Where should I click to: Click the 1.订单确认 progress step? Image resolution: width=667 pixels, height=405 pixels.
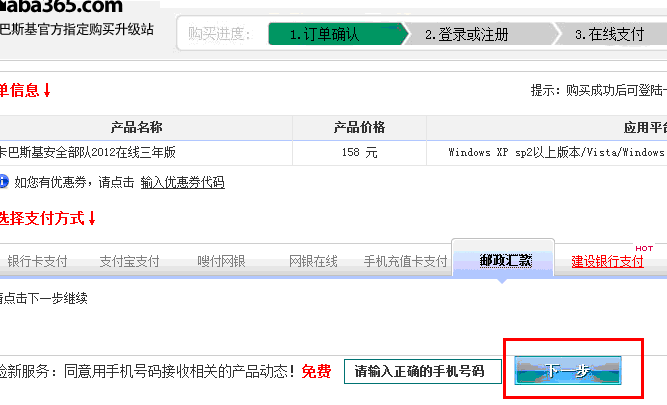tap(336, 34)
